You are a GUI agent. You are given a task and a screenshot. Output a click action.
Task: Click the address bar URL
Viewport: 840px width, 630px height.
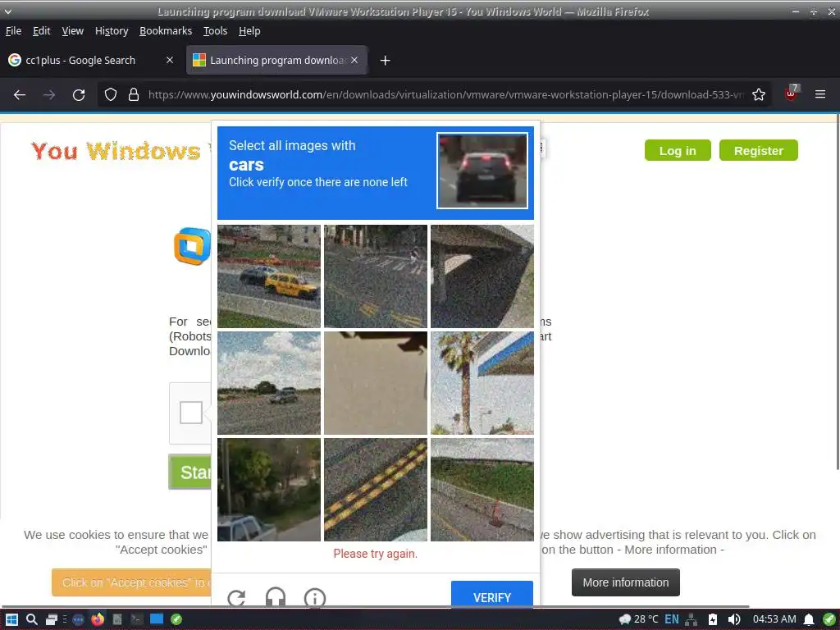coord(445,95)
